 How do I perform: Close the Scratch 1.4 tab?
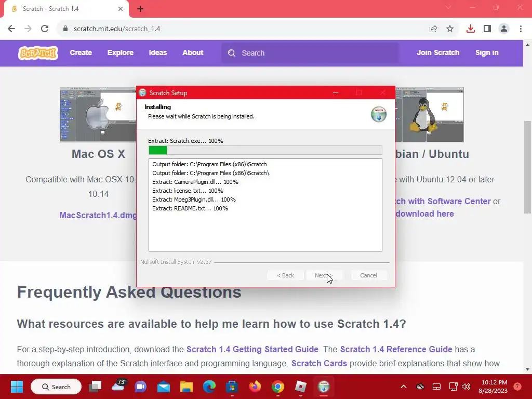(121, 9)
